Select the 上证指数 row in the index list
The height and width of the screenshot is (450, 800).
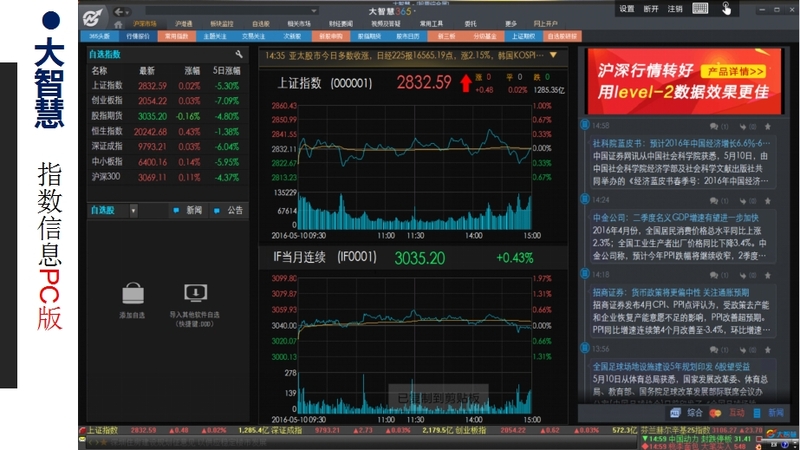[x=167, y=86]
